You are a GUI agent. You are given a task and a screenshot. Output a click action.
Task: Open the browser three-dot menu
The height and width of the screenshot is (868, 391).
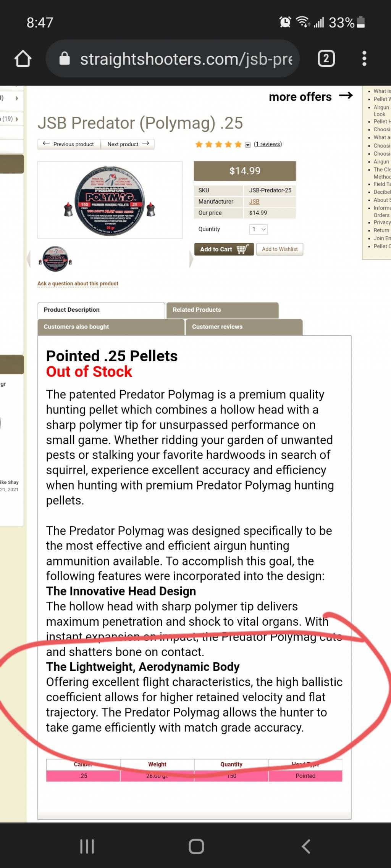364,59
